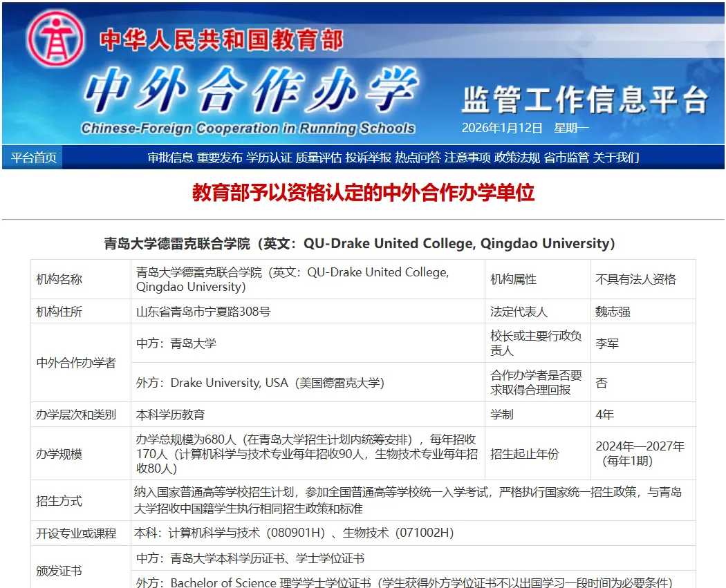Click the date 2026年1月12日

coord(502,128)
